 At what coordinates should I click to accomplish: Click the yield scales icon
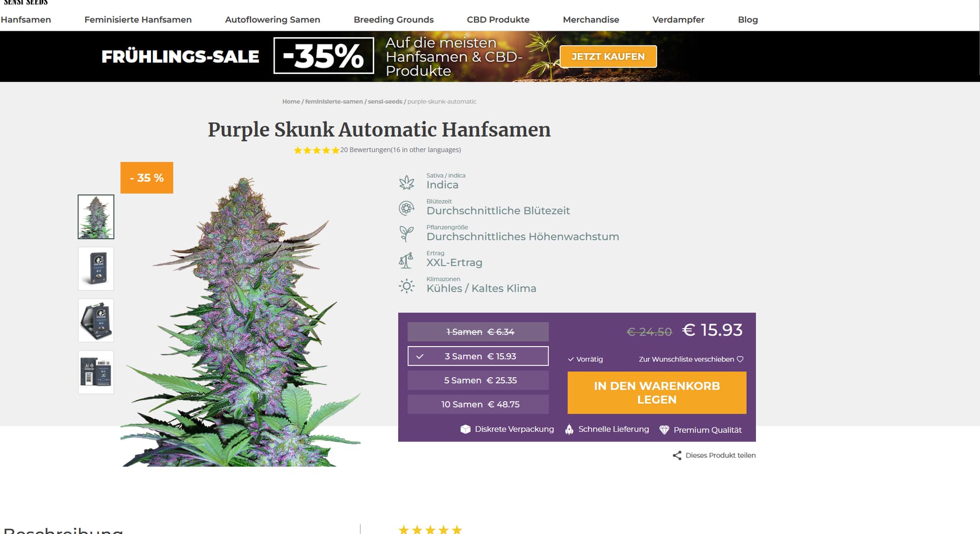[406, 260]
